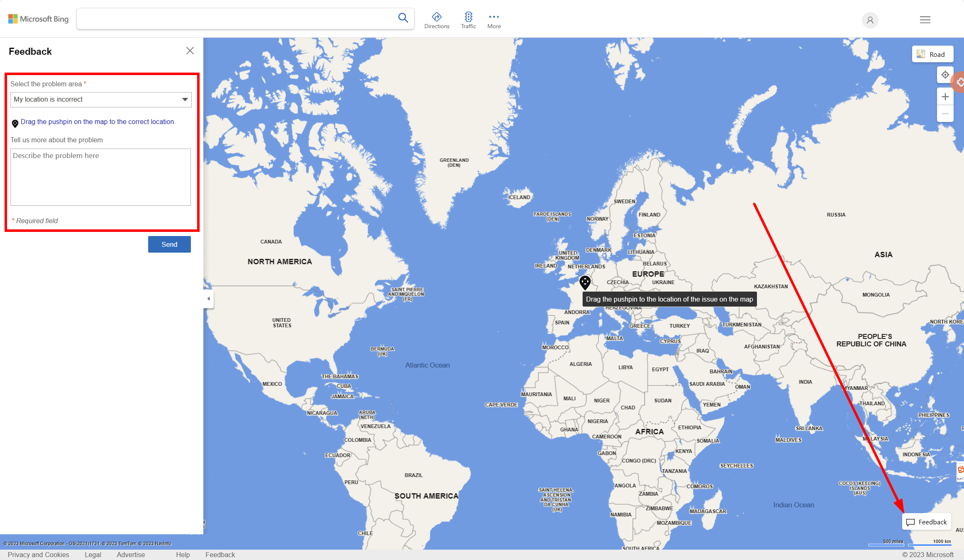Click the user account avatar icon
Viewport: 964px width, 560px height.
coord(870,20)
